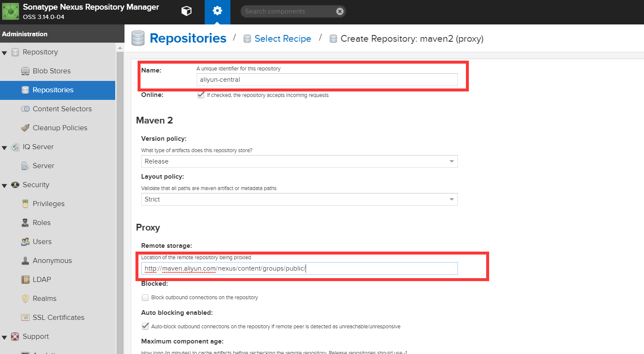
Task: Click the IQ Server icon
Action: pyautogui.click(x=15, y=147)
